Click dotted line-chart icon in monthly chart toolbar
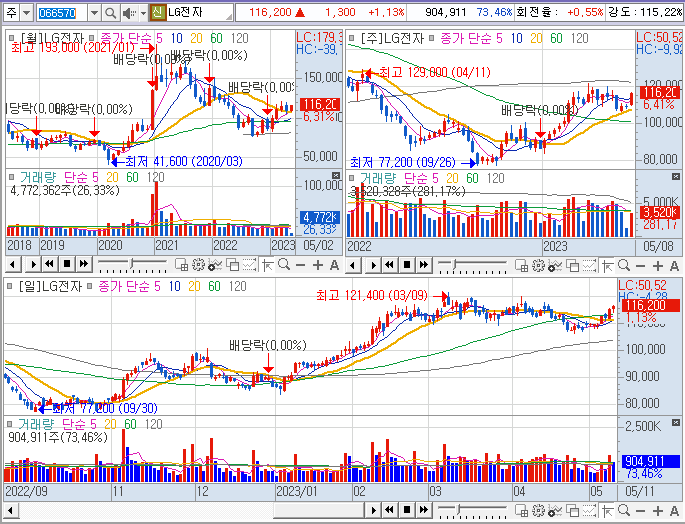Viewport: 685px width, 524px height. 249,264
